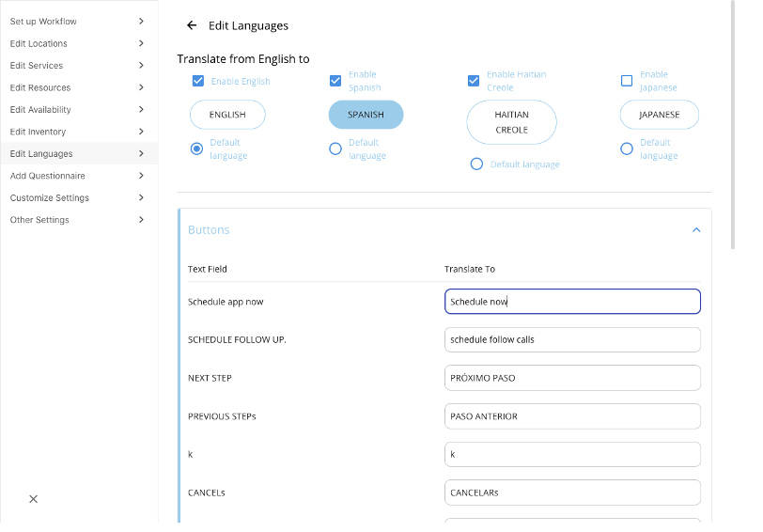The width and height of the screenshot is (763, 532).
Task: Click the 'Schedule now' translation field
Action: tap(572, 302)
